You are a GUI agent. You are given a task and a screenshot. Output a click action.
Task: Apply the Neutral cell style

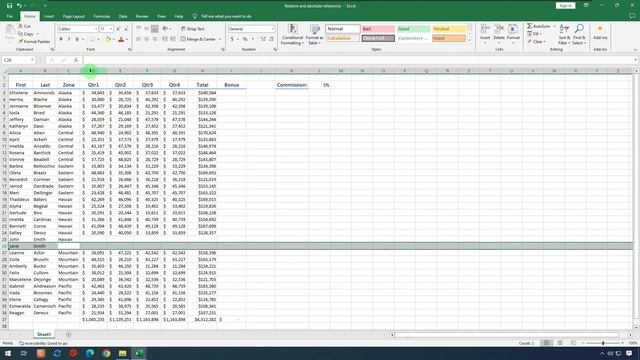tap(449, 29)
